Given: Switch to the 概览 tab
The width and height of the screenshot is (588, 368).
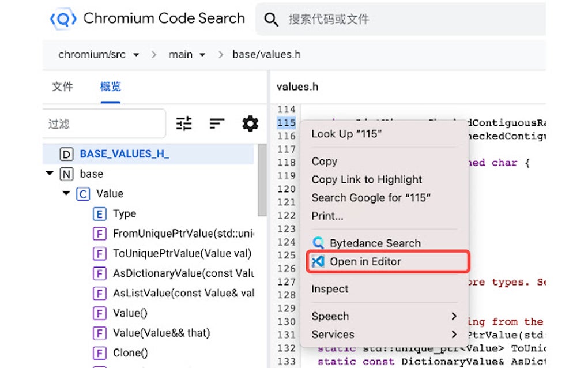Looking at the screenshot, I should pyautogui.click(x=110, y=87).
